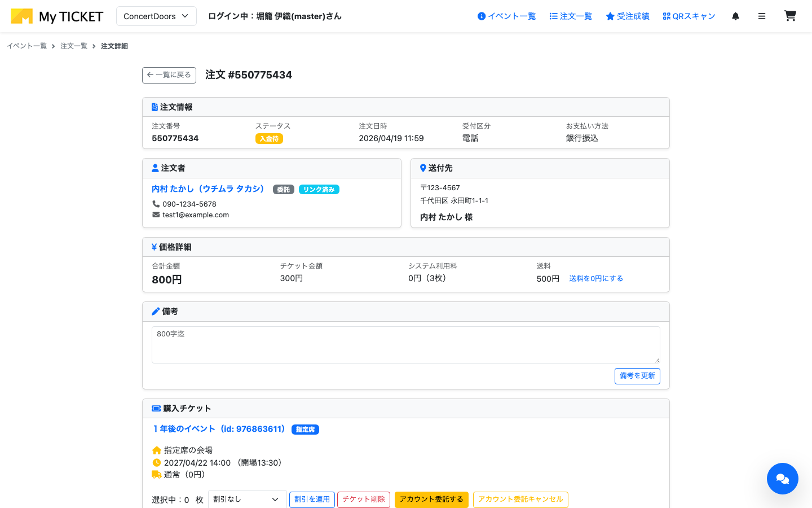Click the 一覧に戻る button
This screenshot has width=812, height=508.
169,75
